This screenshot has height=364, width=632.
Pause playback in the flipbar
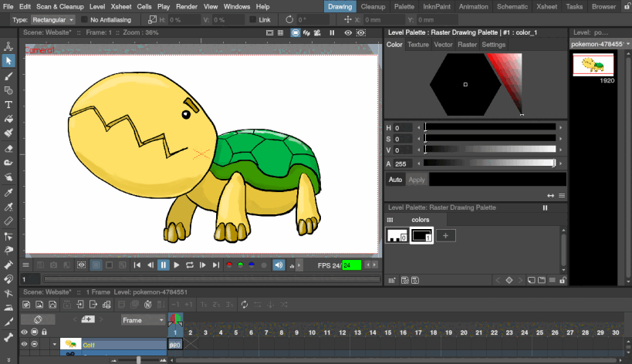click(x=164, y=265)
